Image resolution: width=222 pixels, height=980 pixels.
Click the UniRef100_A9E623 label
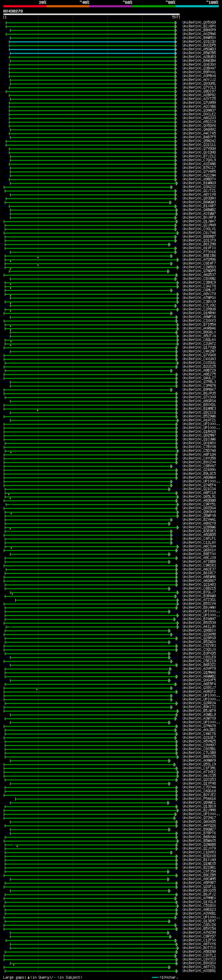pyautogui.click(x=199, y=910)
